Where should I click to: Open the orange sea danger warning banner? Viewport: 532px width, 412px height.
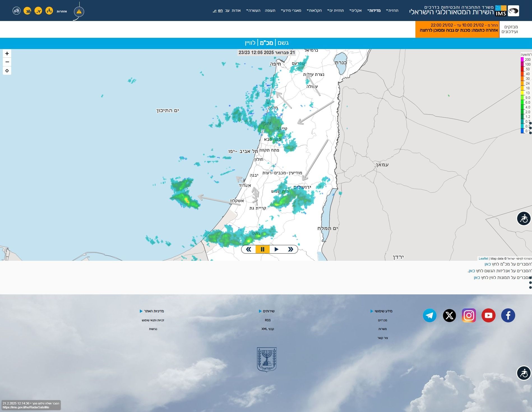click(x=457, y=29)
